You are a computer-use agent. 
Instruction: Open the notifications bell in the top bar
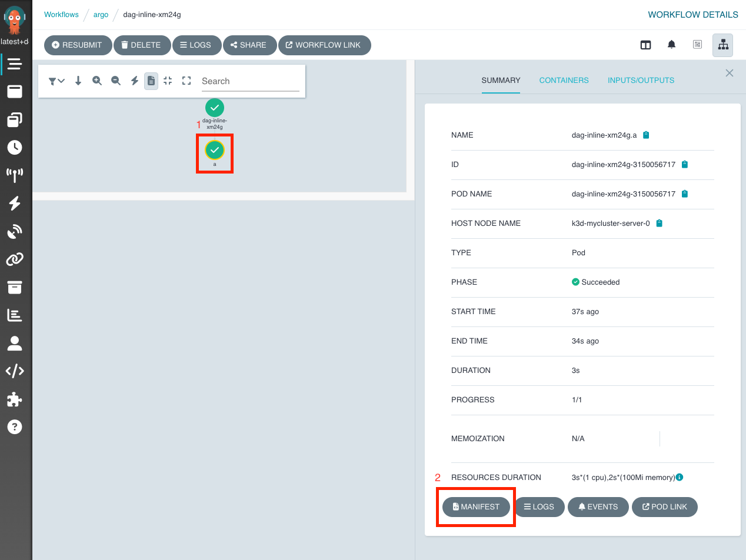[x=671, y=44]
